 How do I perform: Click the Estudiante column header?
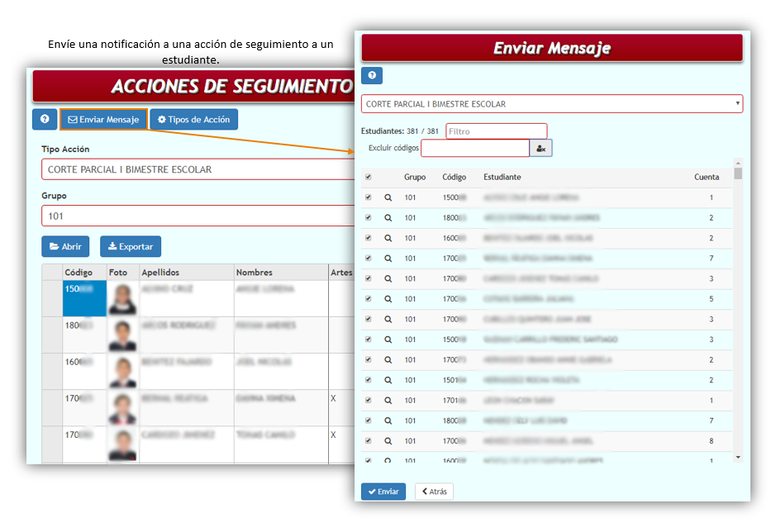(x=502, y=177)
